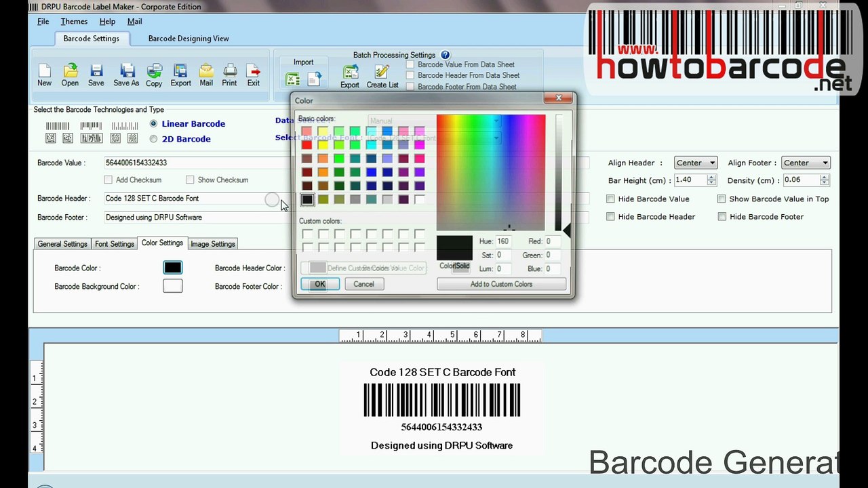Click the New document icon
This screenshot has width=868, height=488.
click(x=44, y=75)
